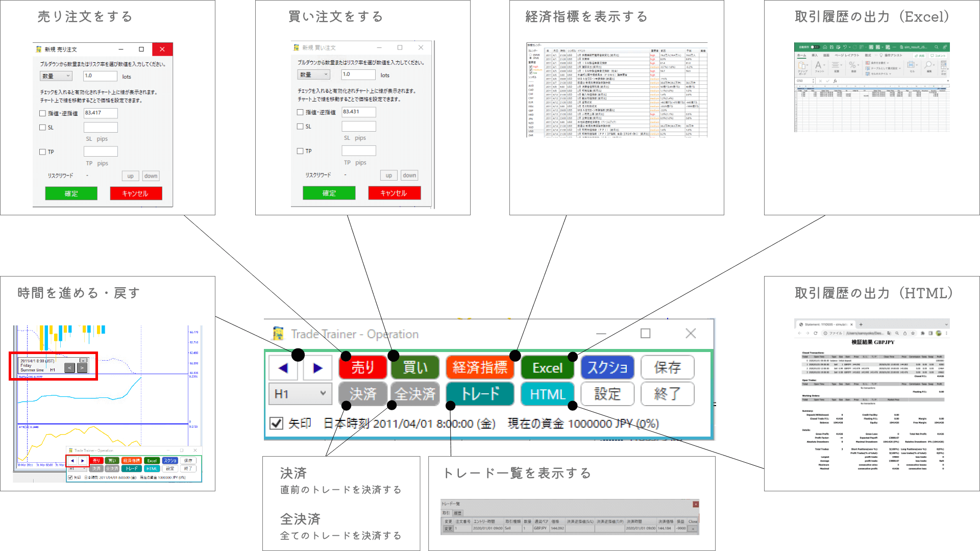Click the up button in 買い注文 dialog
The width and height of the screenshot is (980, 551).
click(x=389, y=176)
